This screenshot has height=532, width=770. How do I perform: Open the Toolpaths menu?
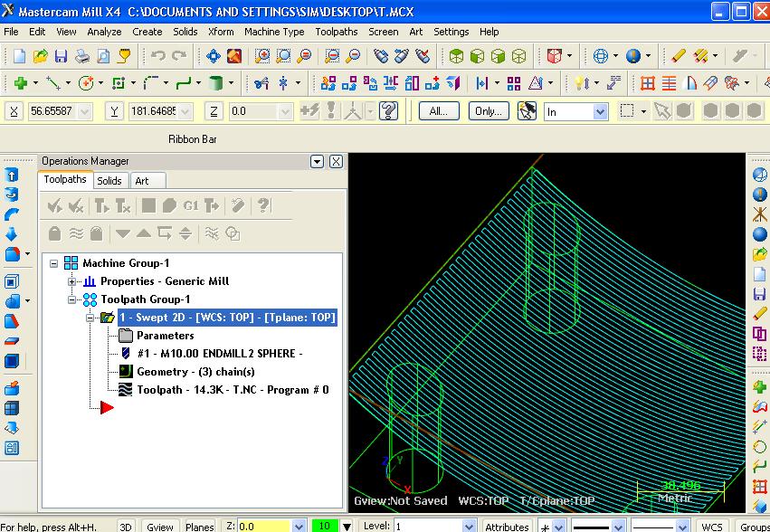(x=337, y=32)
